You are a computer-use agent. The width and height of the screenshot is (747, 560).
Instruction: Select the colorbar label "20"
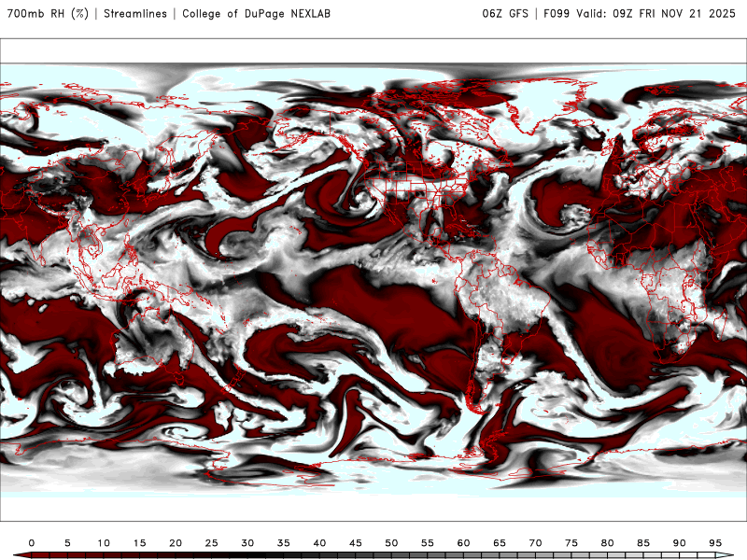pyautogui.click(x=176, y=543)
